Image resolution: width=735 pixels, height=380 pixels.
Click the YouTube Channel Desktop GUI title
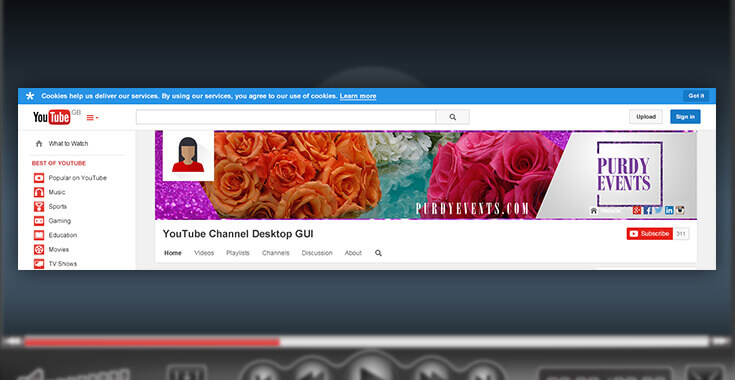(x=238, y=234)
